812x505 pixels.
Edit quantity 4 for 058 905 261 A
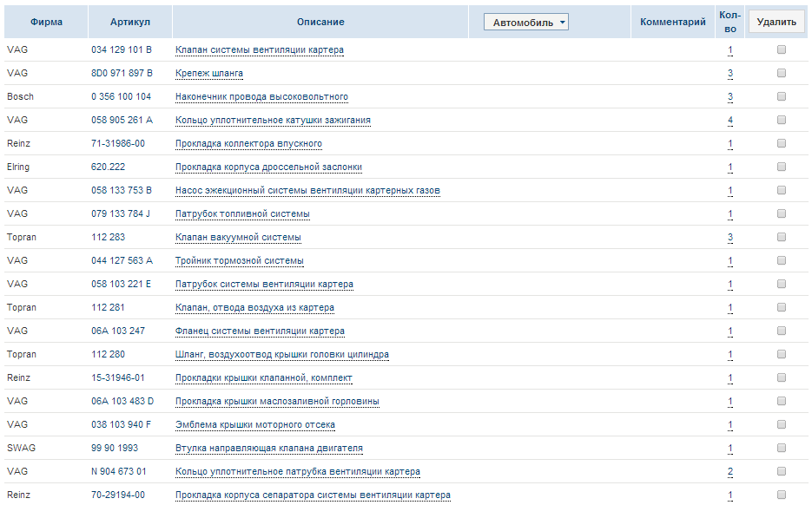point(730,121)
